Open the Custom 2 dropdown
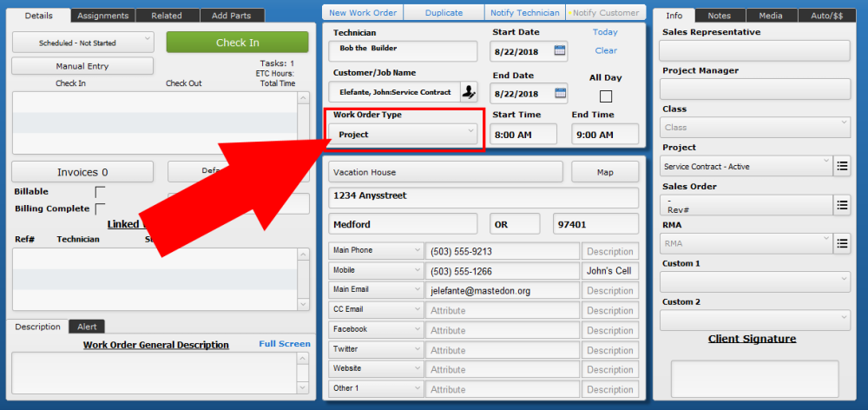This screenshot has height=410, width=868. point(755,321)
